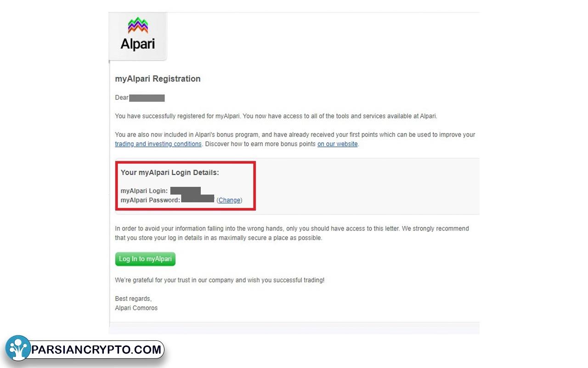The image size is (588, 368).
Task: Click the Alpari wordmark in the header logo
Action: pos(138,44)
